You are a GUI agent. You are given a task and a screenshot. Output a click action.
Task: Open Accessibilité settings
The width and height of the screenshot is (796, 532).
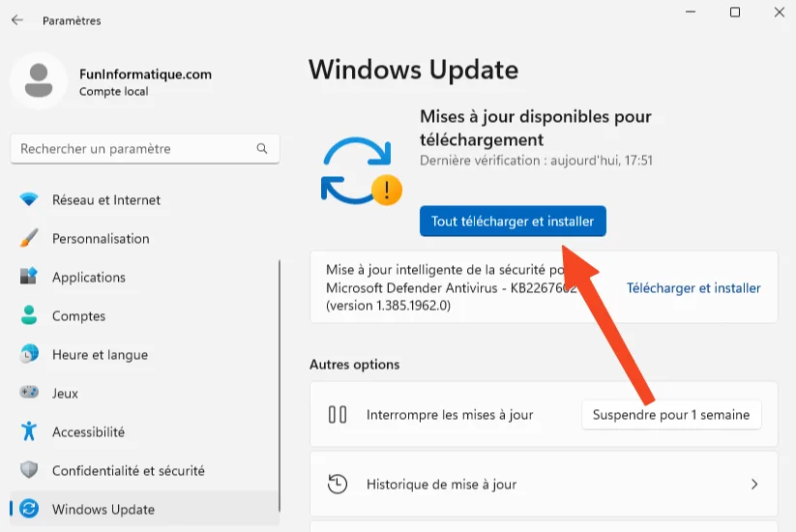(145, 431)
